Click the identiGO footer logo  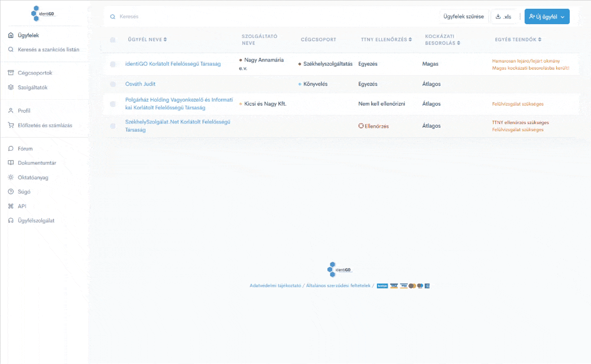(x=339, y=269)
